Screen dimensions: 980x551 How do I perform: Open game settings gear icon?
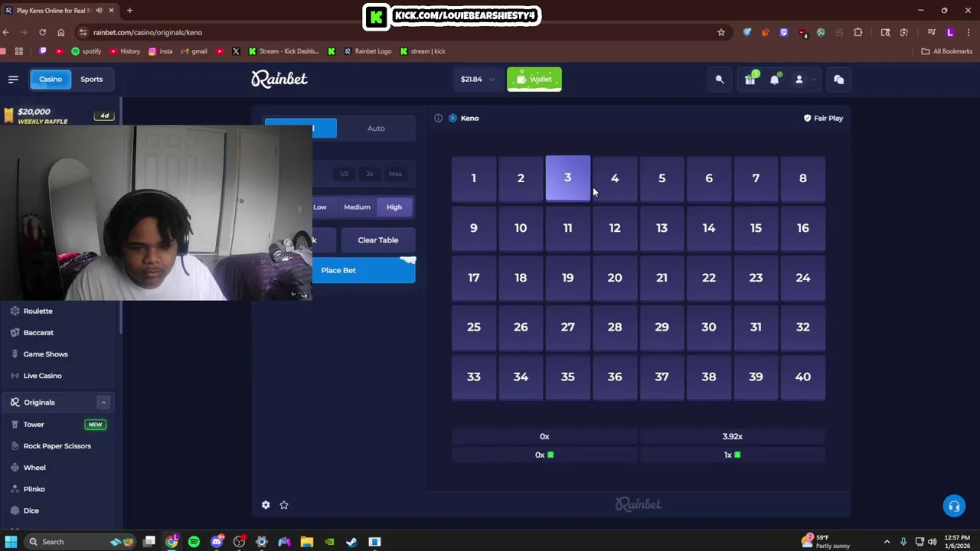(266, 505)
